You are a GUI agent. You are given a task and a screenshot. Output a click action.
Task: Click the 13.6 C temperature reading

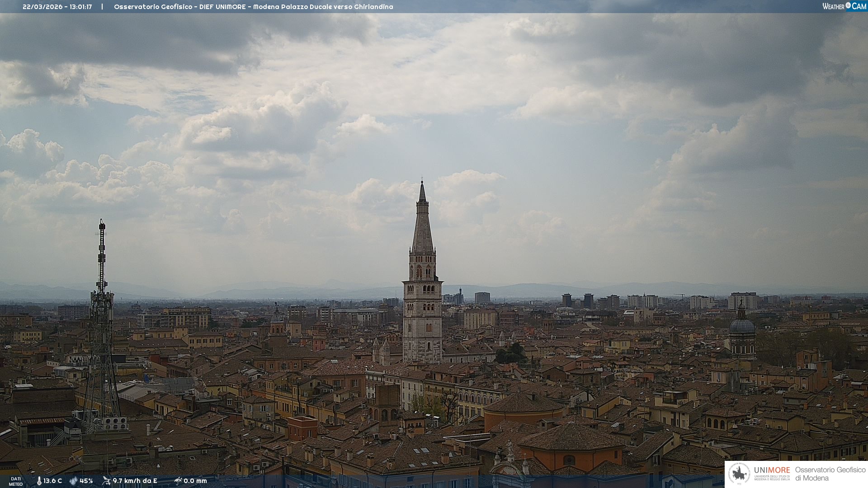[53, 481]
